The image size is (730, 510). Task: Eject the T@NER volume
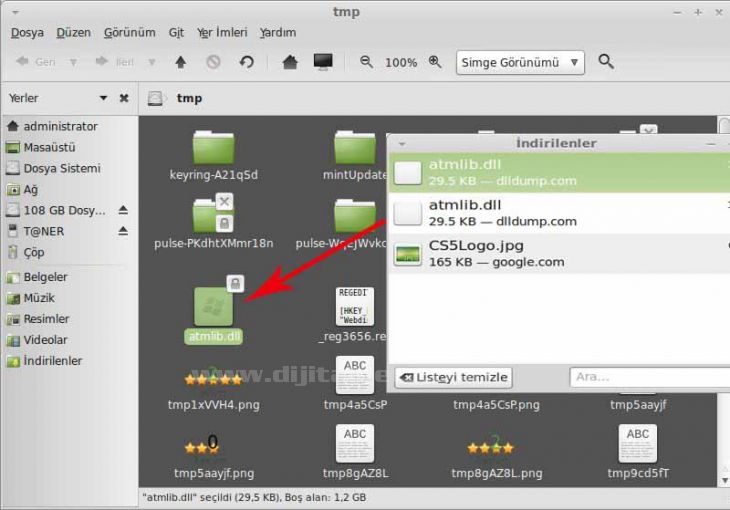(123, 231)
